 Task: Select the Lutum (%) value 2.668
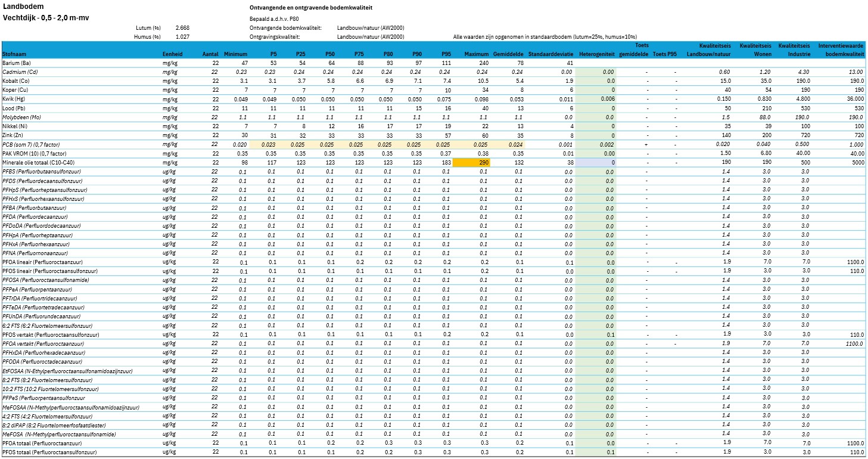(x=182, y=28)
